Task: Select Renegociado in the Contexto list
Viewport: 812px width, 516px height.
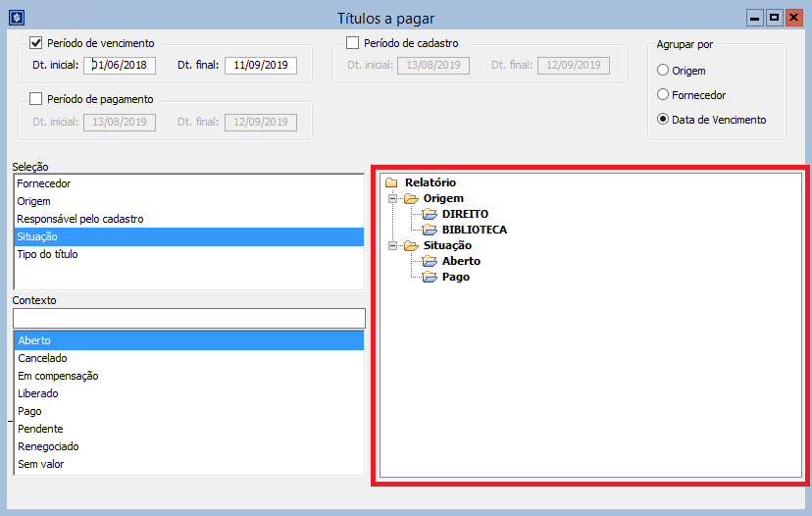Action: pos(47,446)
